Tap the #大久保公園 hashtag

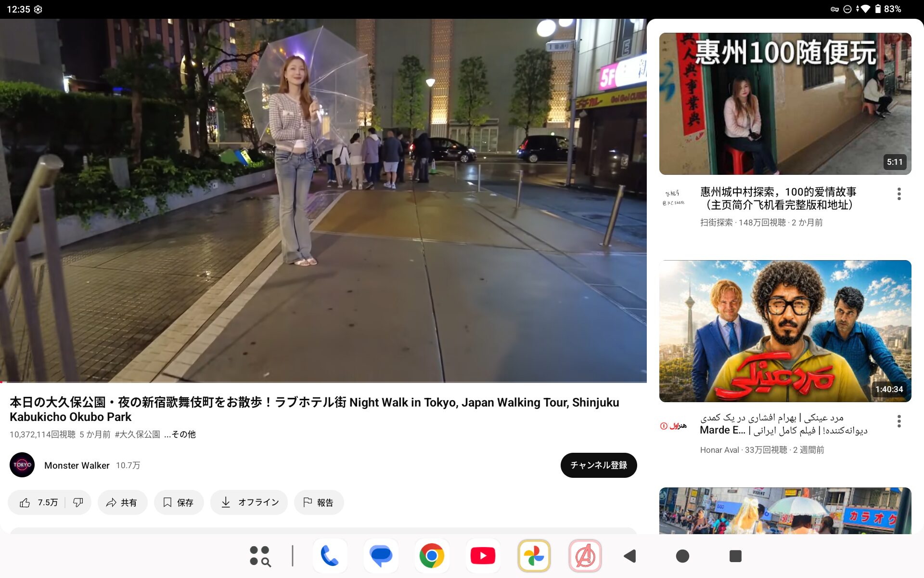click(x=137, y=434)
